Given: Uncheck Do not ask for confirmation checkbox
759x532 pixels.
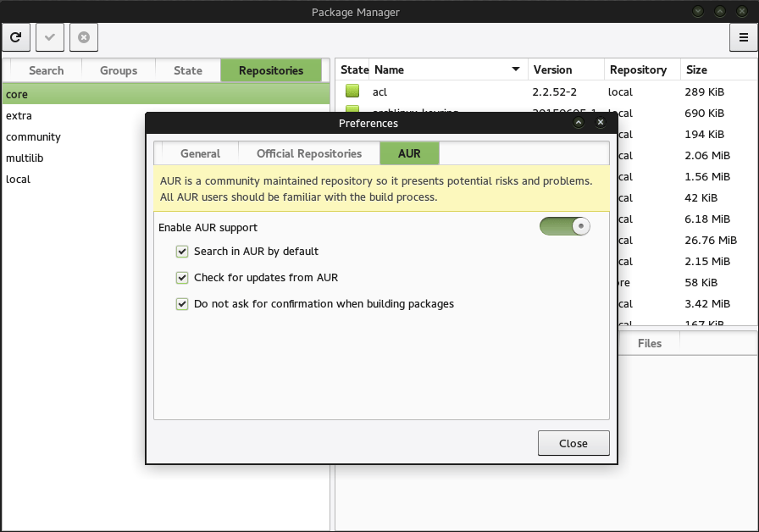Looking at the screenshot, I should click(x=182, y=304).
